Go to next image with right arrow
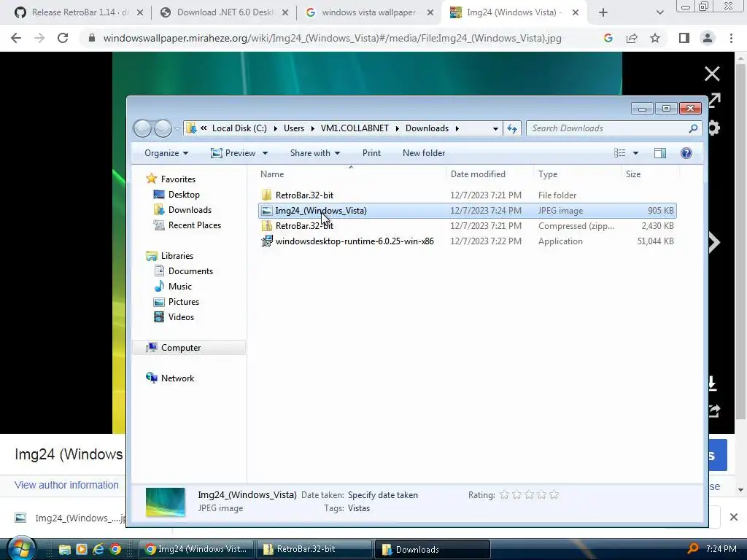 [715, 242]
